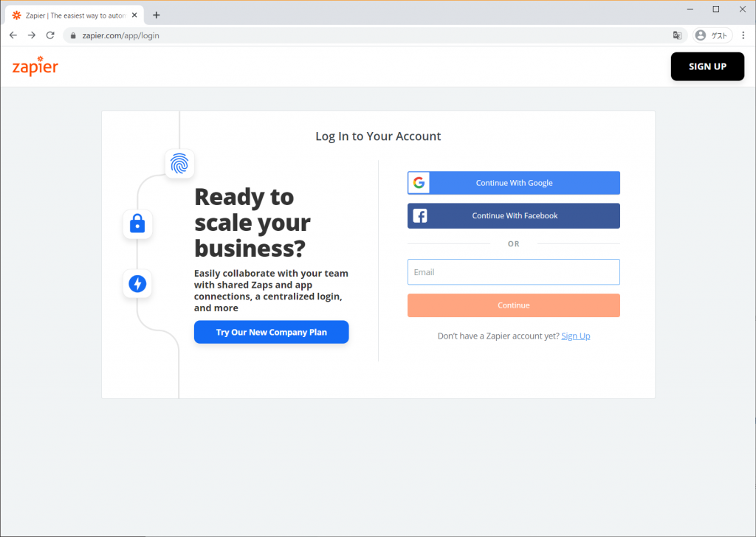This screenshot has width=756, height=537.
Task: Close the browser window
Action: 743,9
